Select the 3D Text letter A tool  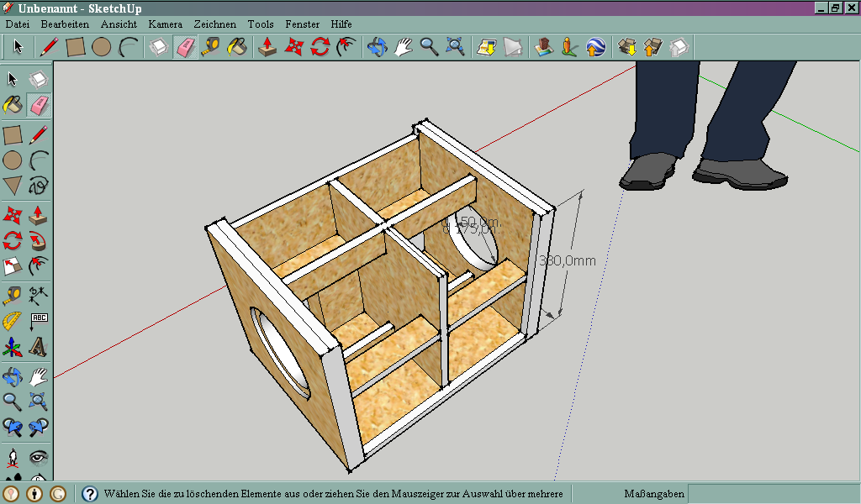click(39, 347)
